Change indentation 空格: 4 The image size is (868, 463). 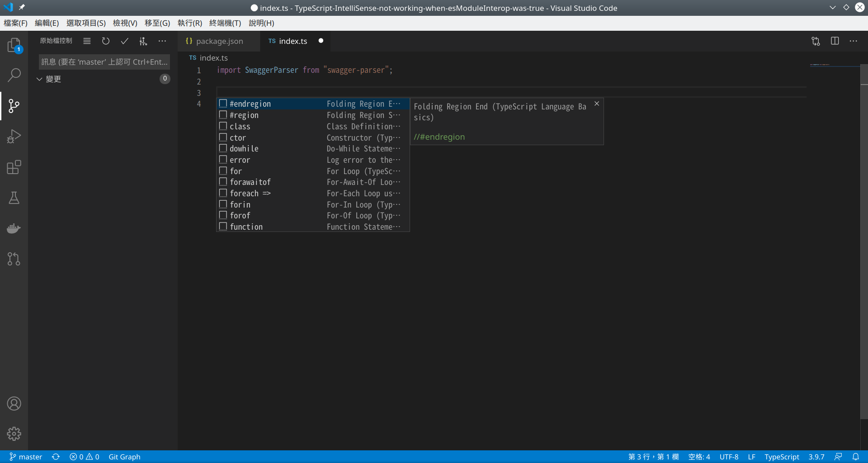click(x=699, y=457)
